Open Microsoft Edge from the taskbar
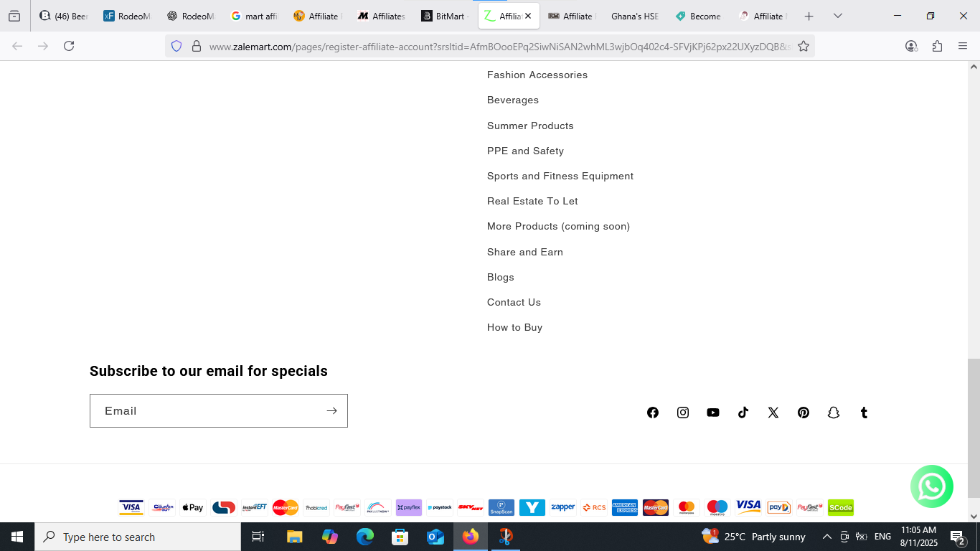Image resolution: width=980 pixels, height=551 pixels. 365,537
